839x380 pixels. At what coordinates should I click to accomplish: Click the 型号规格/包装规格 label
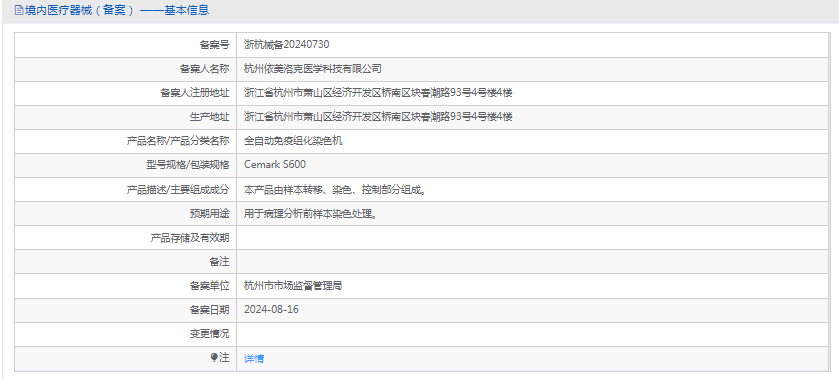(188, 165)
